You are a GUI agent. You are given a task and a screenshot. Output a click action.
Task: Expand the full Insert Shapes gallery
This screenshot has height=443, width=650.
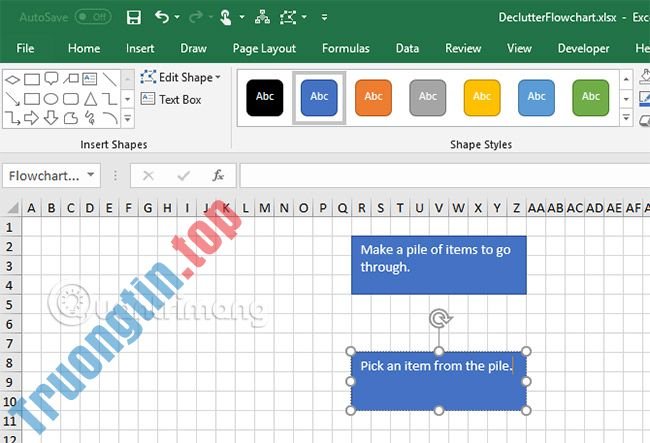click(128, 119)
